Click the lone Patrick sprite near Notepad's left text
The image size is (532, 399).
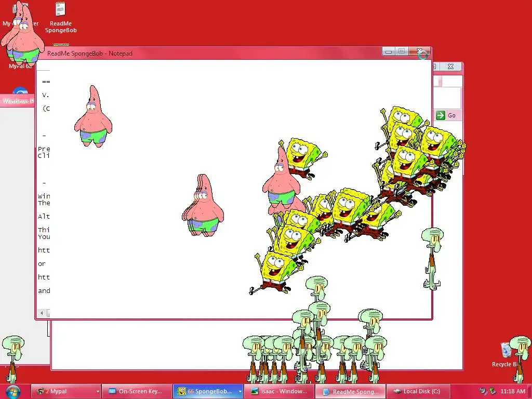pos(93,116)
